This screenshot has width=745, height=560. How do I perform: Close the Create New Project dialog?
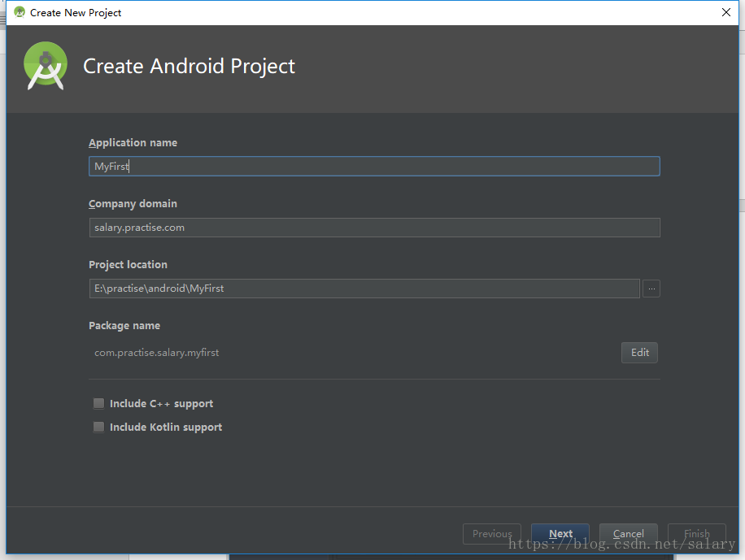point(726,12)
